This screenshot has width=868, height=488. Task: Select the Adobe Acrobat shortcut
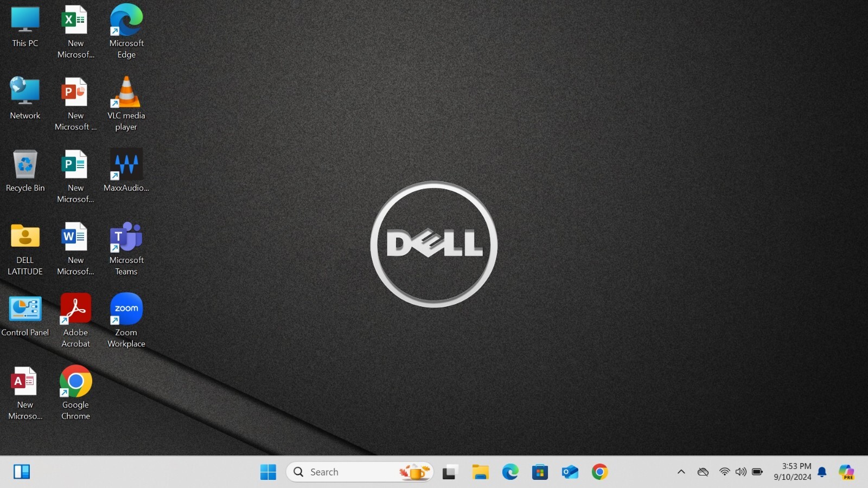point(75,321)
